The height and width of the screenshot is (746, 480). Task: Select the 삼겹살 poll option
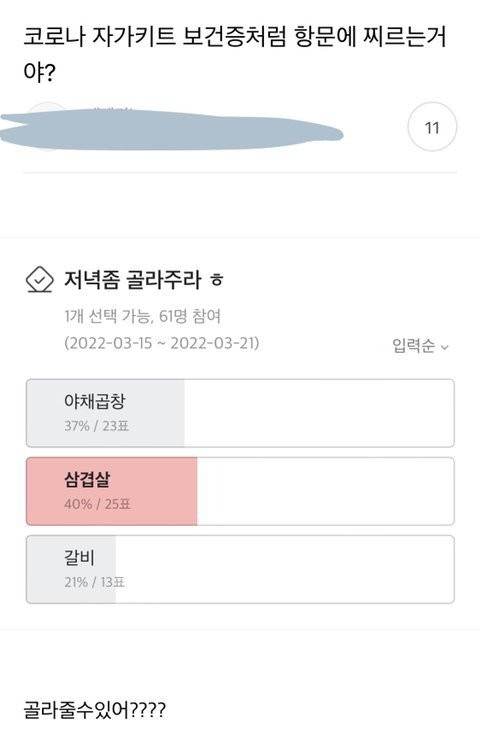coord(240,491)
